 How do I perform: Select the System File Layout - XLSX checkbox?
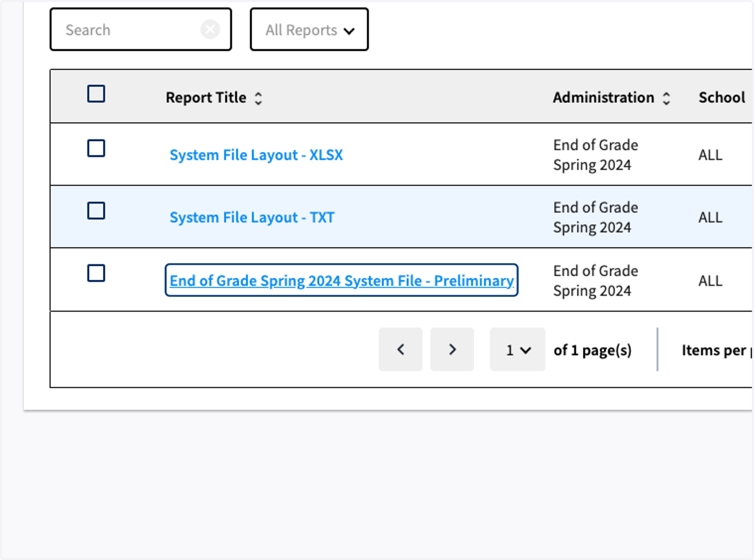[x=96, y=148]
